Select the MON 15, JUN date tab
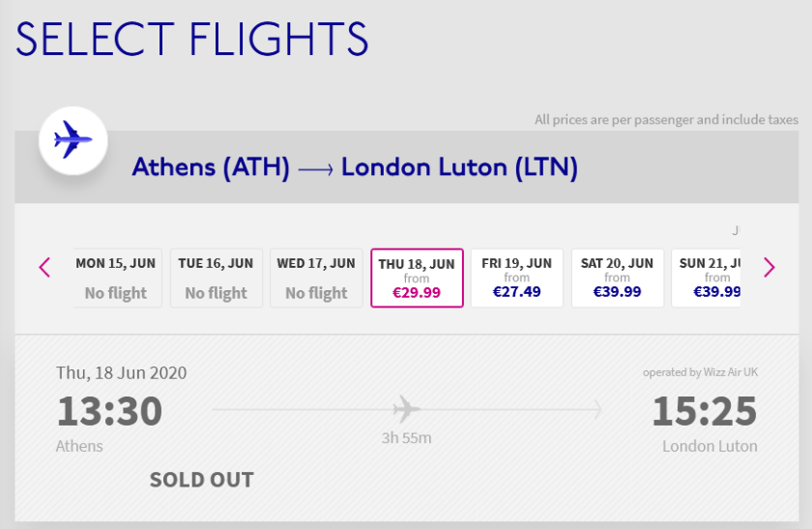Image resolution: width=812 pixels, height=529 pixels. point(116,278)
